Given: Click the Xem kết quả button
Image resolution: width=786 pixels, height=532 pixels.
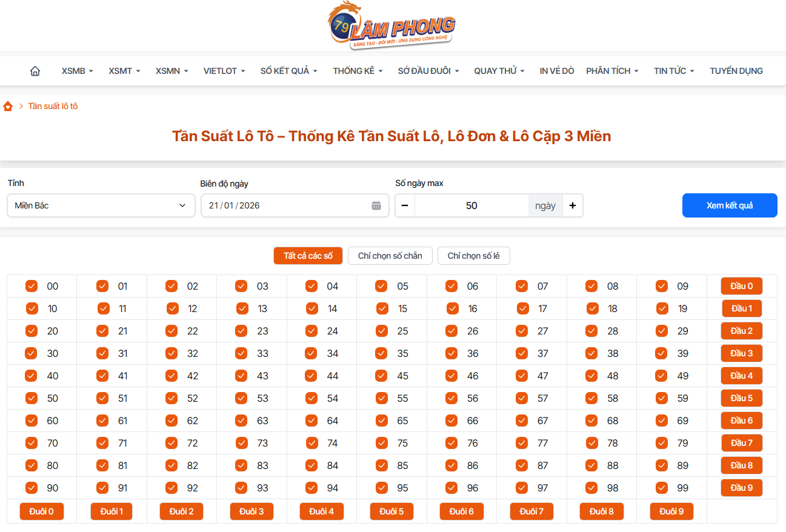Looking at the screenshot, I should click(x=729, y=205).
